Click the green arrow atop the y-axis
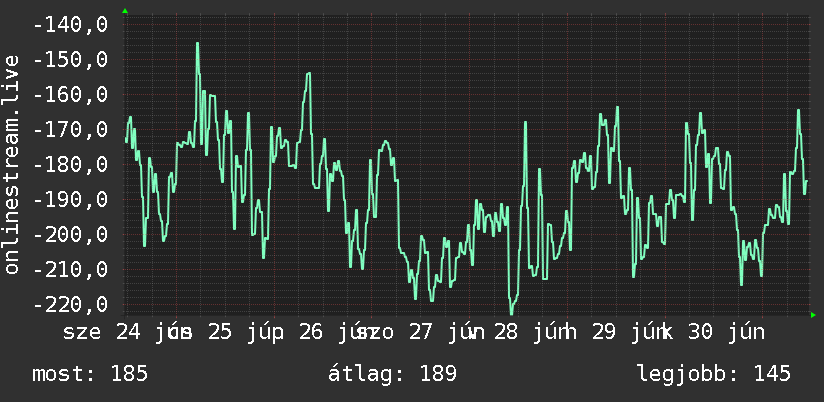824x402 pixels. [x=125, y=11]
